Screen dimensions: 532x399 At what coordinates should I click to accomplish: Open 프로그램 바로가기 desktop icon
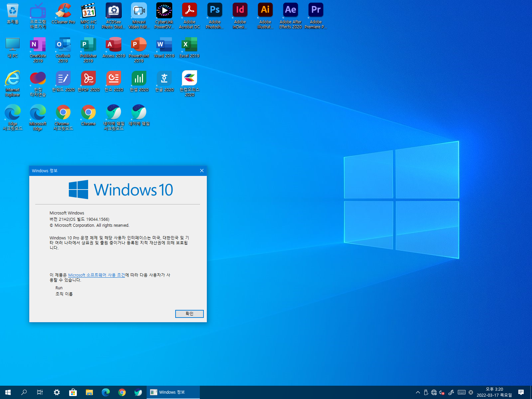pyautogui.click(x=38, y=16)
